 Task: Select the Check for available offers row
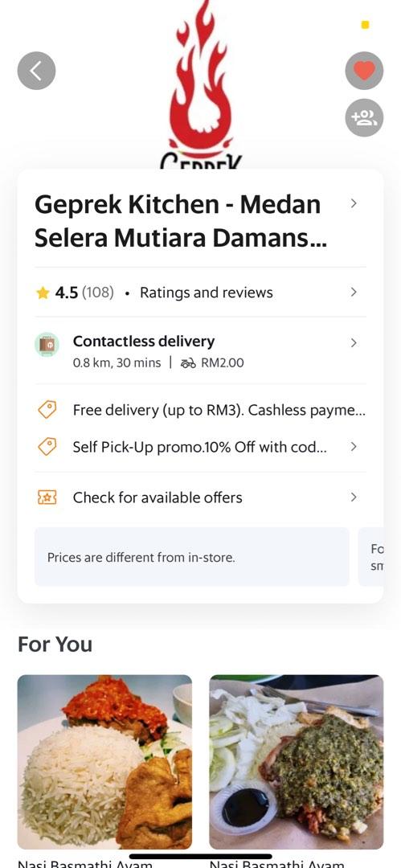[200, 497]
